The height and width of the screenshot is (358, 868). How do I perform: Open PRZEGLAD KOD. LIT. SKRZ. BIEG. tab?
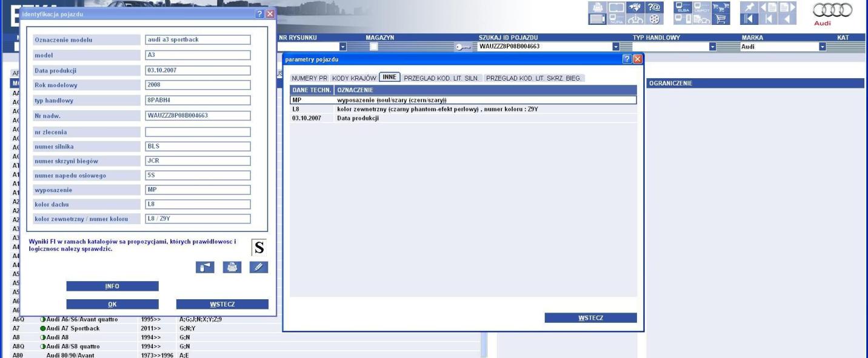(x=535, y=78)
